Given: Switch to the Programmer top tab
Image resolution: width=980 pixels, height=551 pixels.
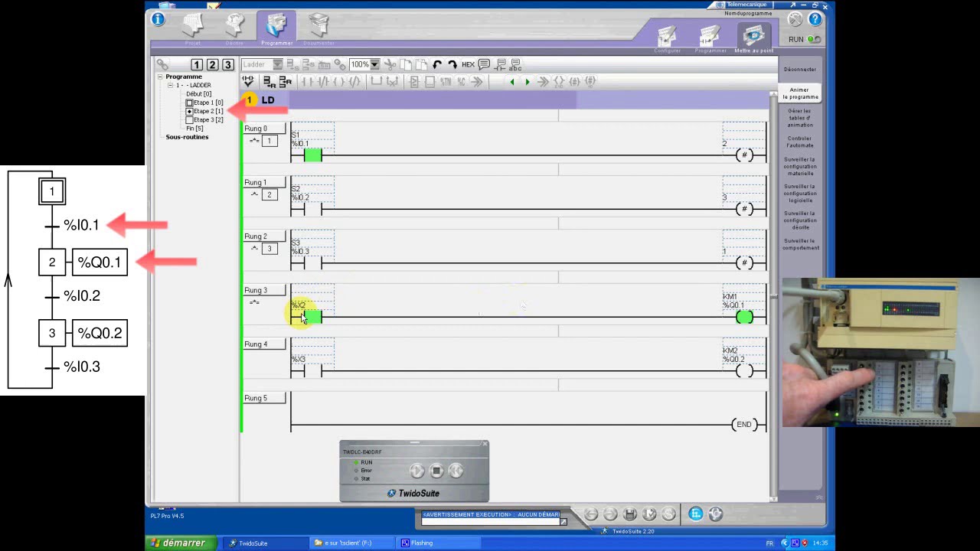Looking at the screenshot, I should point(276,28).
